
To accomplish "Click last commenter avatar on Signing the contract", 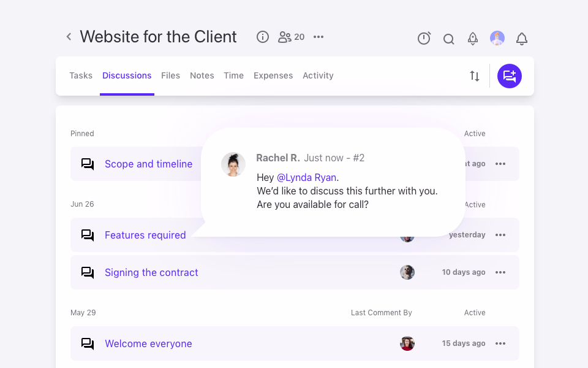I will tap(407, 272).
